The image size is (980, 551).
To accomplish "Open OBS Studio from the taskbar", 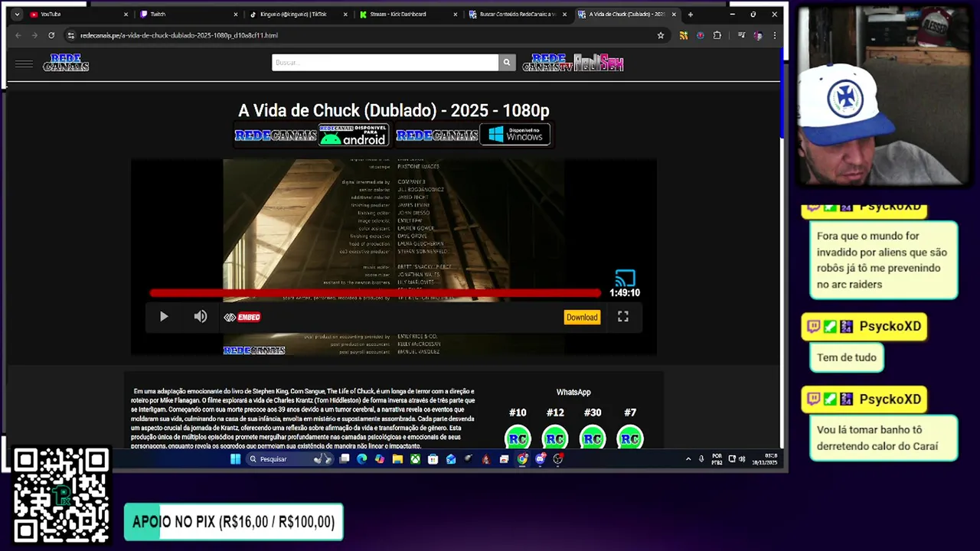I will [x=558, y=459].
